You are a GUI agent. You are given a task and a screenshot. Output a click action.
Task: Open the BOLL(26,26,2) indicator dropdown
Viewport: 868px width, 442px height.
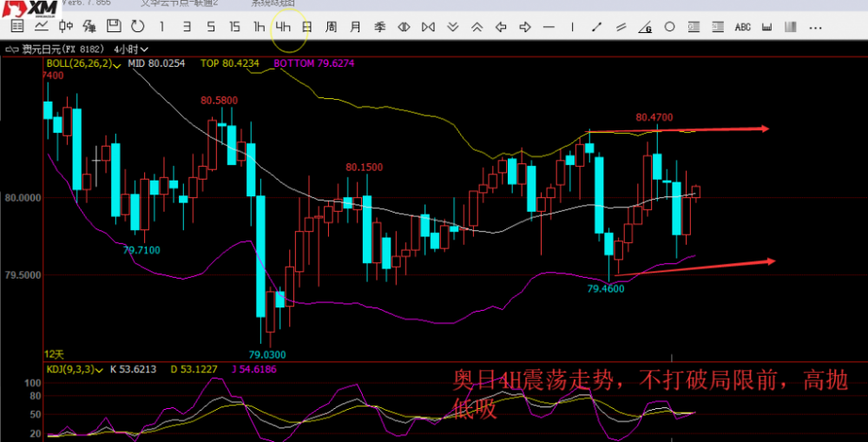tap(83, 63)
